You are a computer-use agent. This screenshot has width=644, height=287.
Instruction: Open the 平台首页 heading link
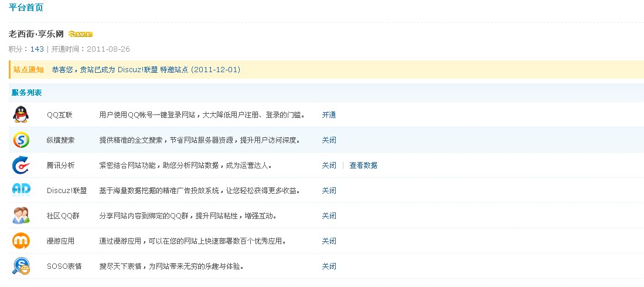click(26, 8)
